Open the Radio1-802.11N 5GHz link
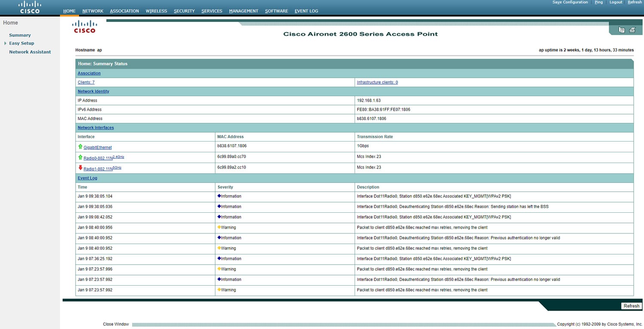The width and height of the screenshot is (644, 329). [x=103, y=169]
